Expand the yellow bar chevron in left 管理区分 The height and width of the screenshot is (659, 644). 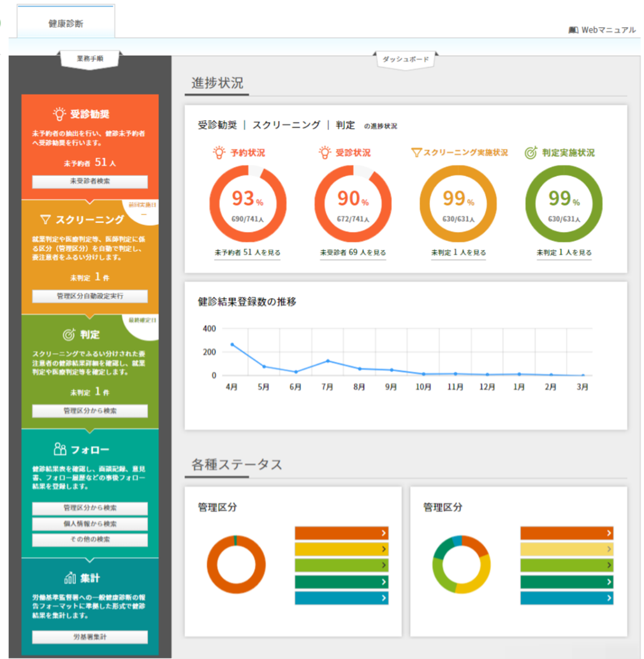point(384,549)
